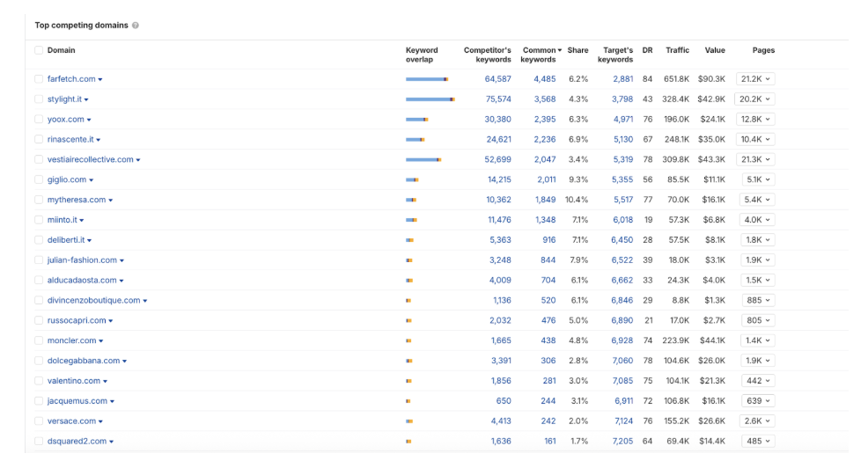
Task: Open the caret menu next to yoox.com
Action: (89, 120)
